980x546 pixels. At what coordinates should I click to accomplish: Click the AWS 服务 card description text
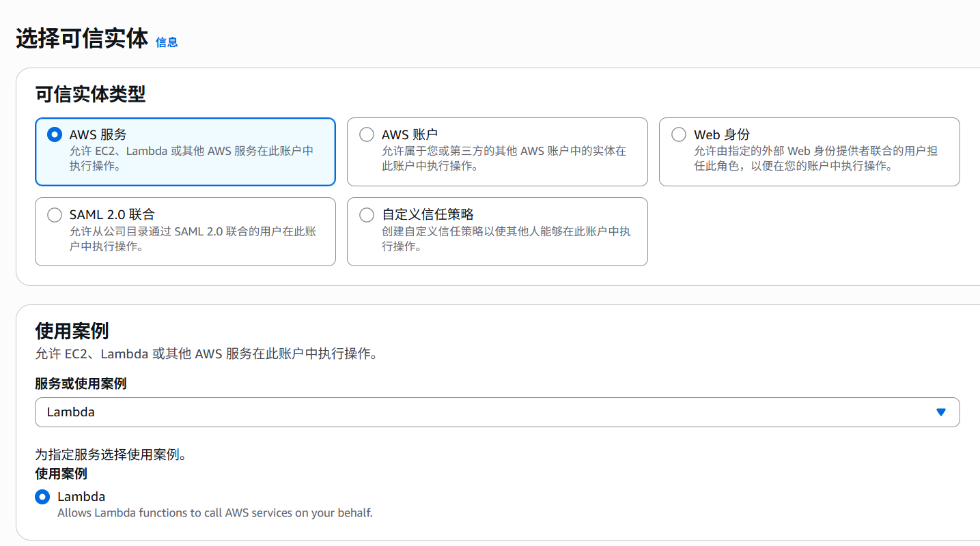[x=191, y=158]
